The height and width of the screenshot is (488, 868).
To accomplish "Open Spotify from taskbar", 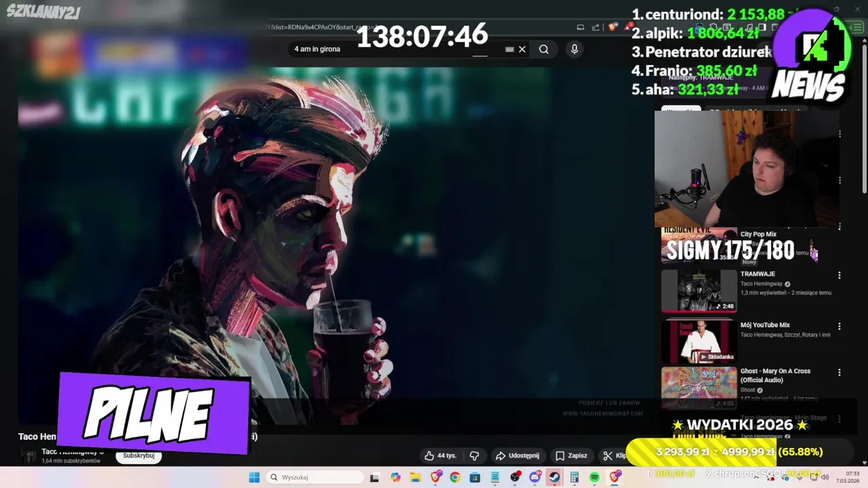I will 595,477.
